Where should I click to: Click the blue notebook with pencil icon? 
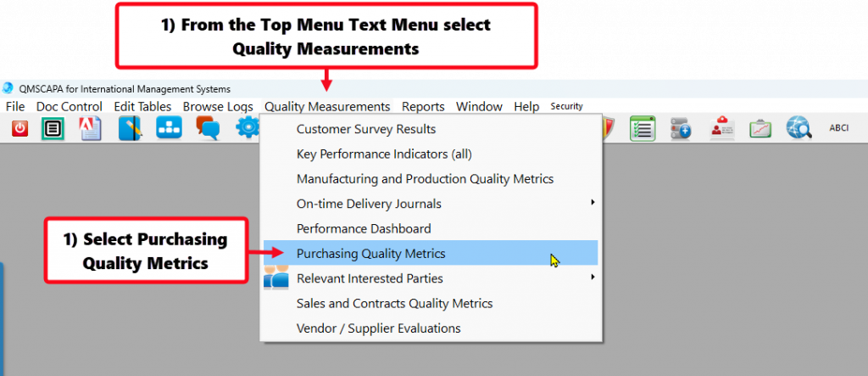pos(130,128)
